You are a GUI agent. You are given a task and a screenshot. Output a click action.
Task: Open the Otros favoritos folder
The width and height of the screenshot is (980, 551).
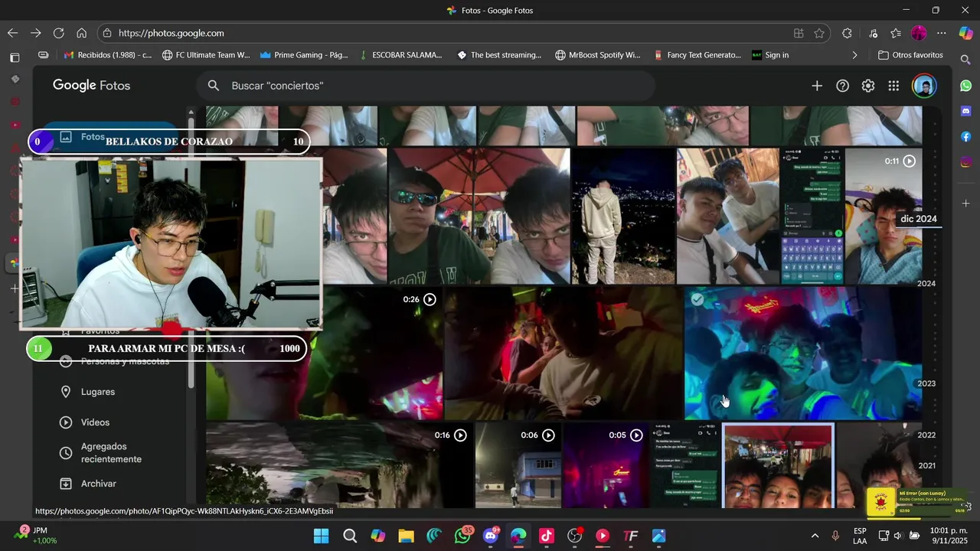(x=910, y=55)
